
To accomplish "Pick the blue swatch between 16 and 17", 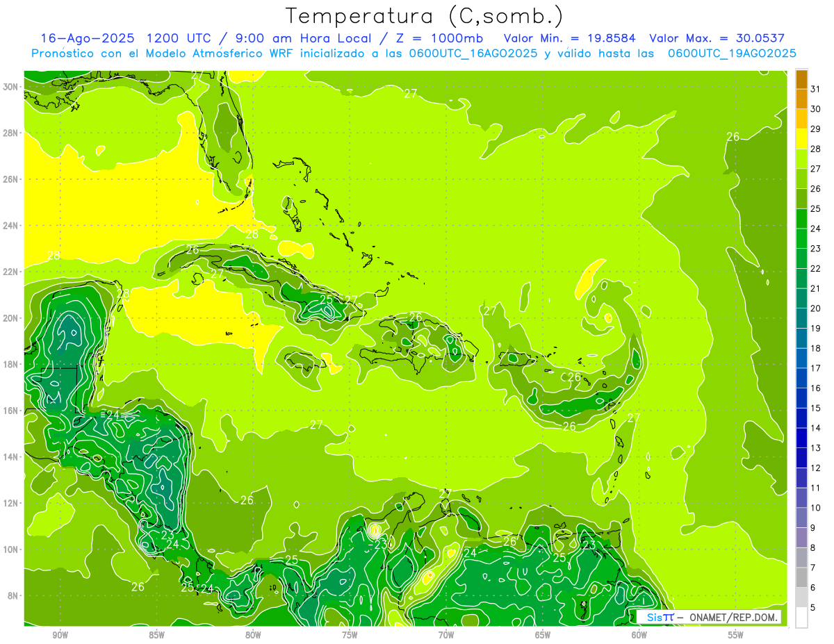I will (x=802, y=379).
